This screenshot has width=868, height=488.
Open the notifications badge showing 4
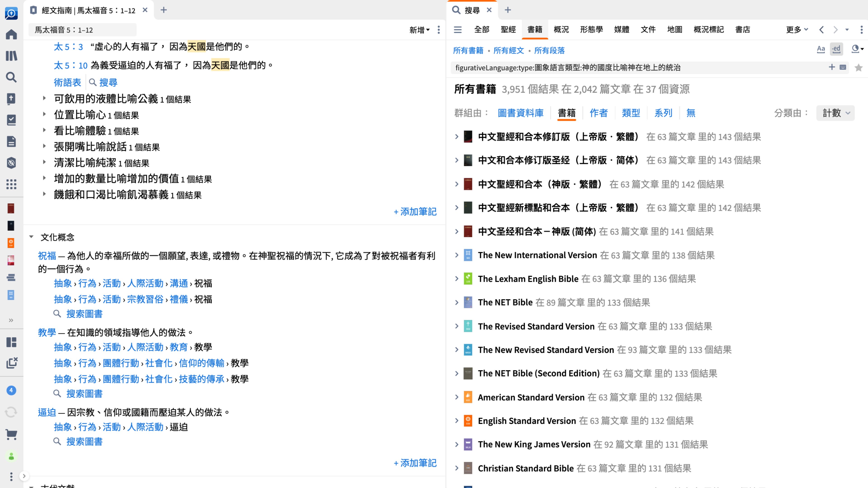(x=11, y=390)
